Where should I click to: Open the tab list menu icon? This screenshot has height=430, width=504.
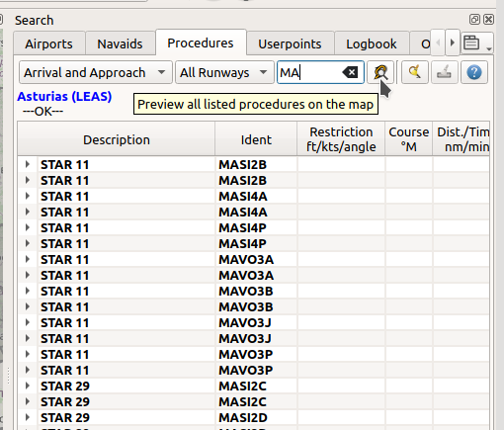(x=477, y=43)
